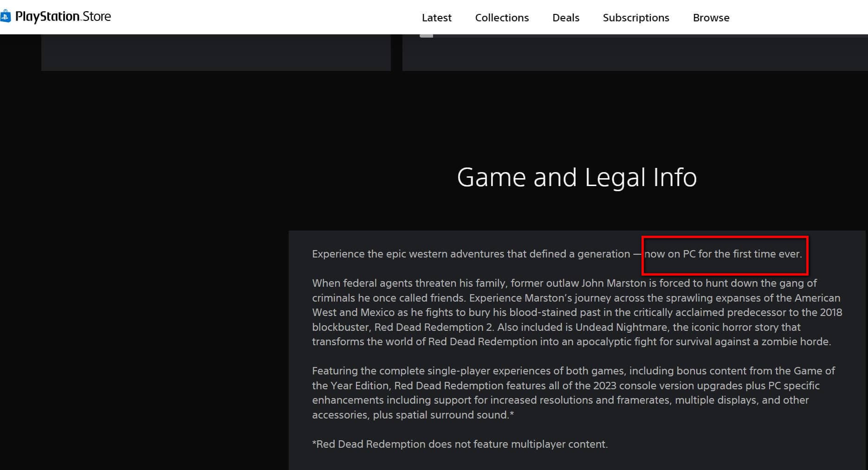Click the line 'When federal agents threaten his family'
Screen dimensions: 868x470
click(x=564, y=283)
